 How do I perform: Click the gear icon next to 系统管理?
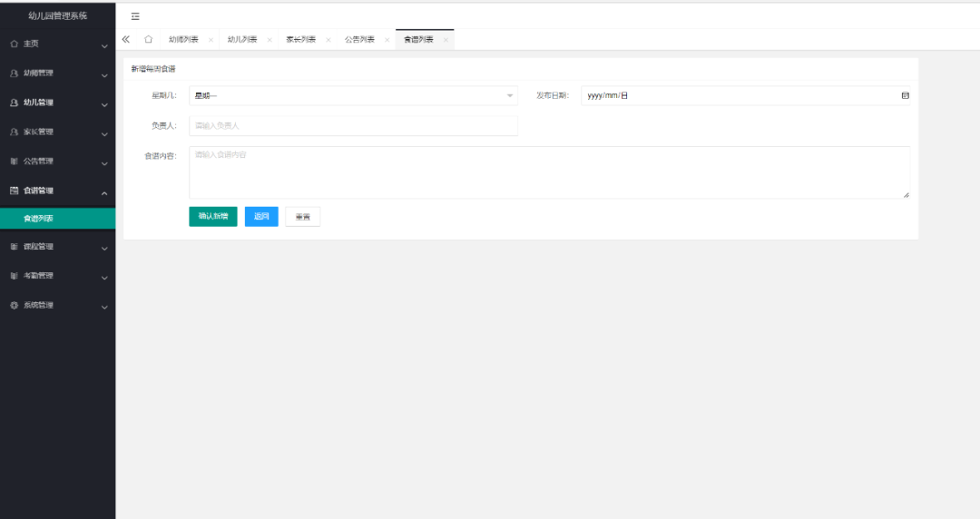(x=14, y=305)
